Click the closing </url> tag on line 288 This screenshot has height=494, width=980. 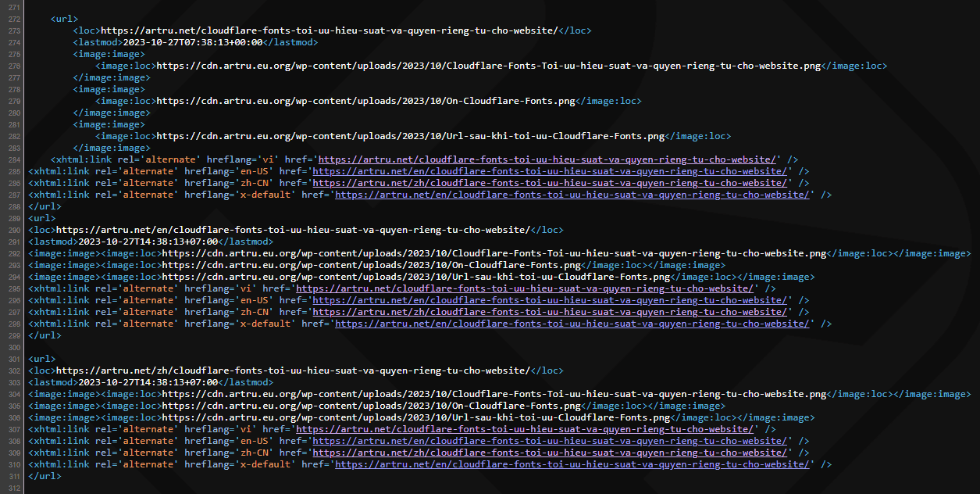[45, 206]
